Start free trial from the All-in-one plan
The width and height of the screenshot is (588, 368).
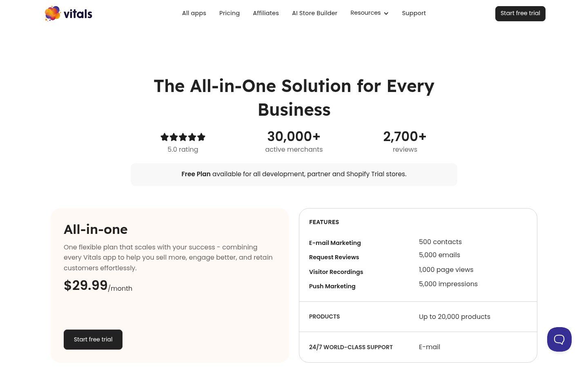point(93,339)
